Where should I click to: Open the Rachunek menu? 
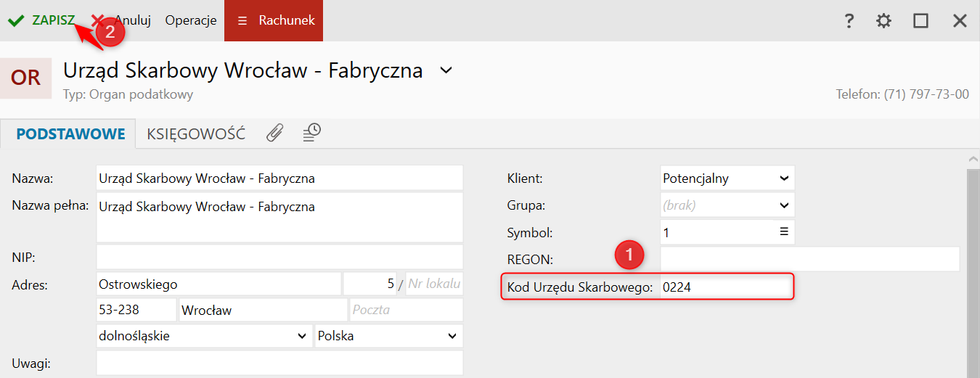(274, 20)
